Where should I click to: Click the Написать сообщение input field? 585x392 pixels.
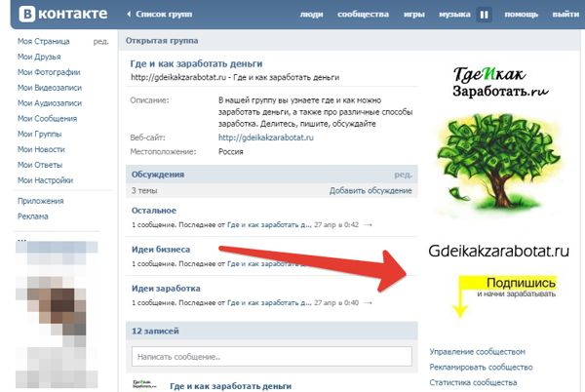point(272,357)
